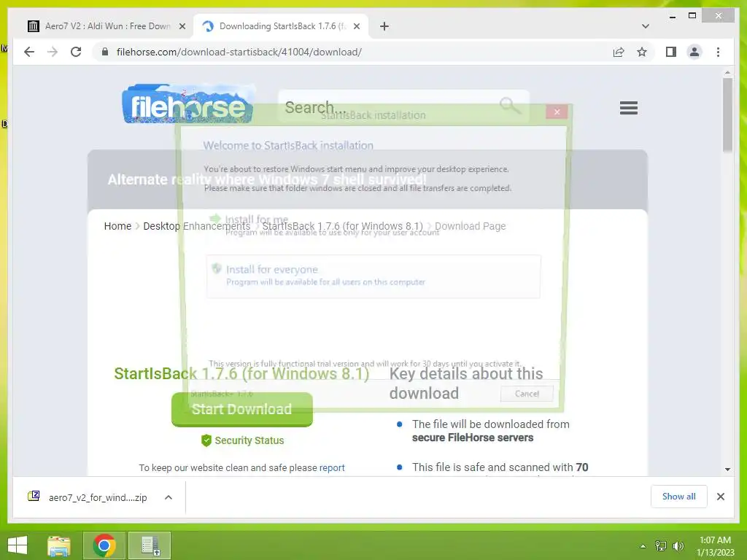
Task: Open Chrome side panel
Action: (x=671, y=52)
